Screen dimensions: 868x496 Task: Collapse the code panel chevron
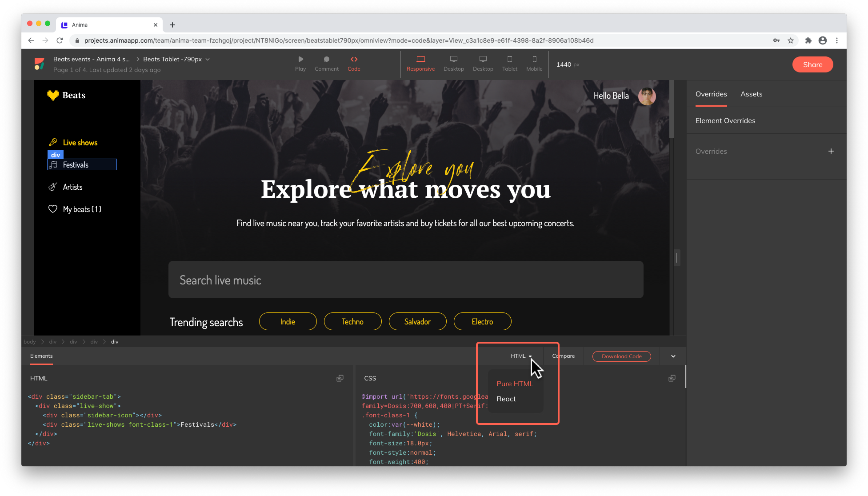click(673, 356)
